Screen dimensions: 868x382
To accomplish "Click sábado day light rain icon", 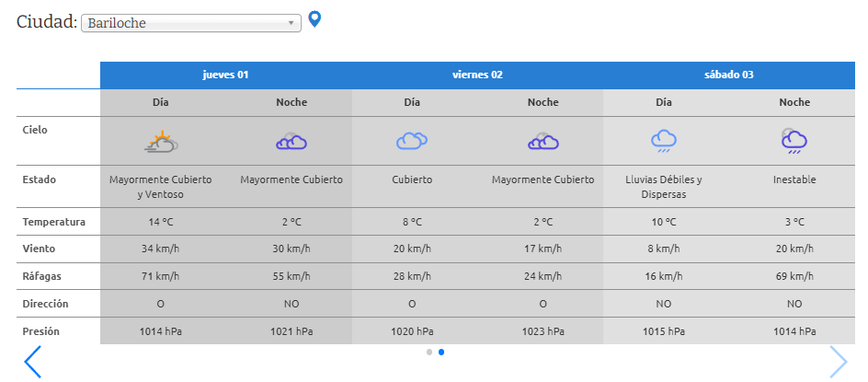I will pos(664,141).
